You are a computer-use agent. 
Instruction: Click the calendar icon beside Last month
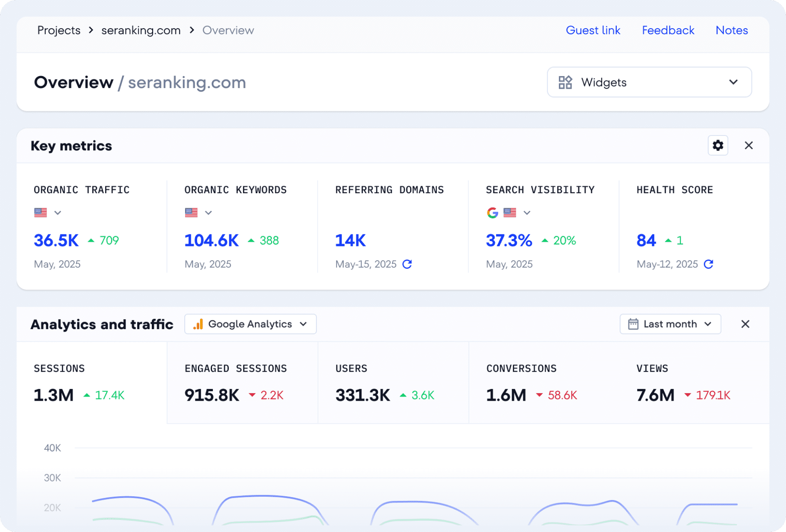tap(633, 324)
